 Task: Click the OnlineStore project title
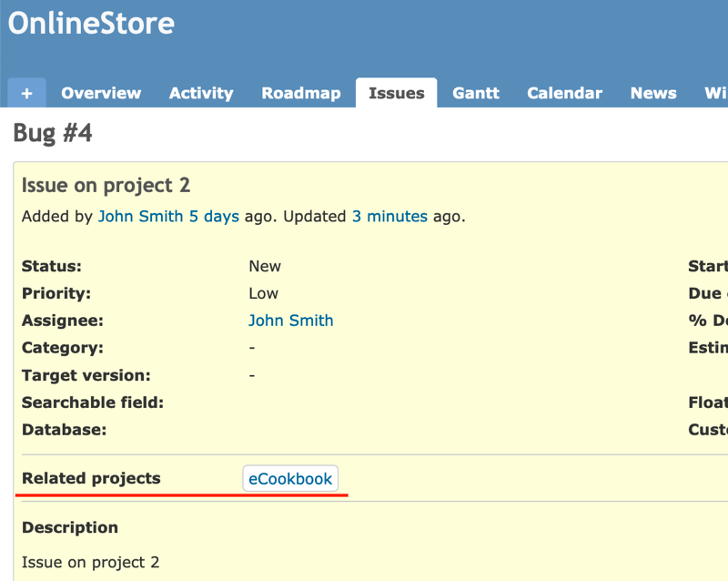tap(92, 24)
